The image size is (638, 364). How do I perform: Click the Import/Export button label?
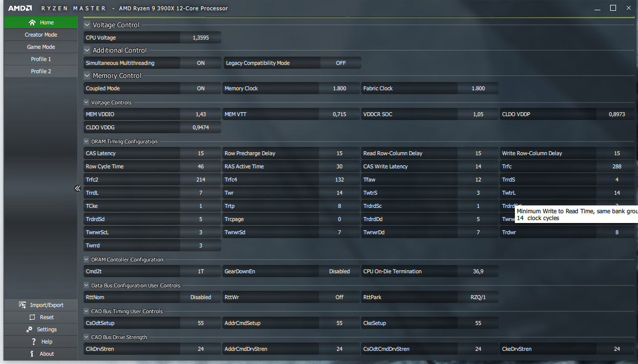(x=47, y=305)
